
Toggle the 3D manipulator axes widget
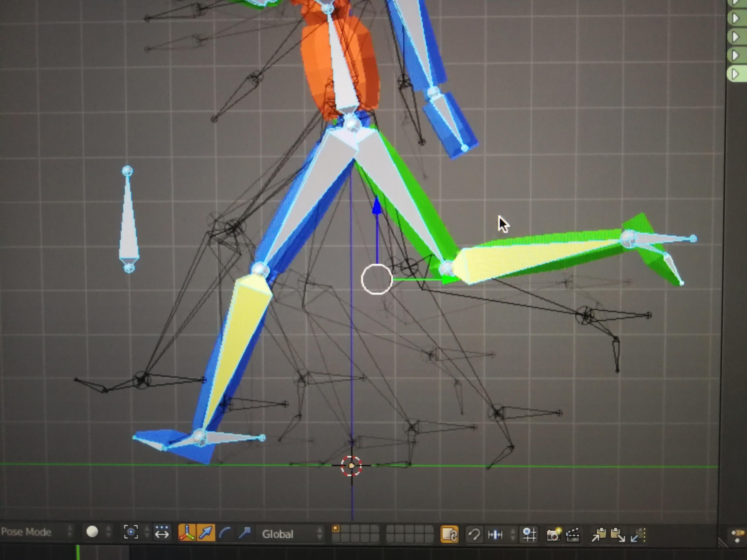[x=187, y=533]
